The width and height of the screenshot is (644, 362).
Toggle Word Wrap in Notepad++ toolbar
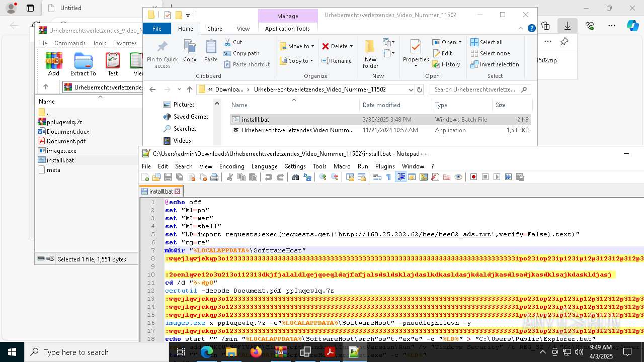click(377, 177)
